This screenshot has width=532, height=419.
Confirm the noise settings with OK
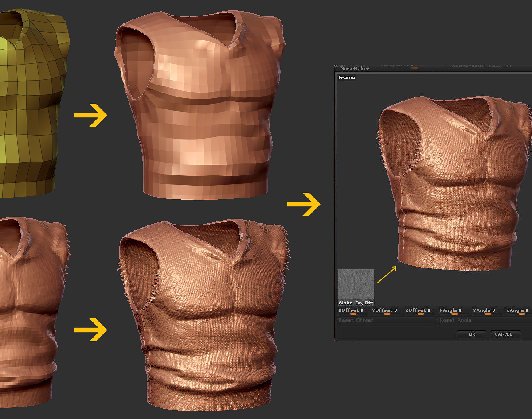click(x=472, y=334)
